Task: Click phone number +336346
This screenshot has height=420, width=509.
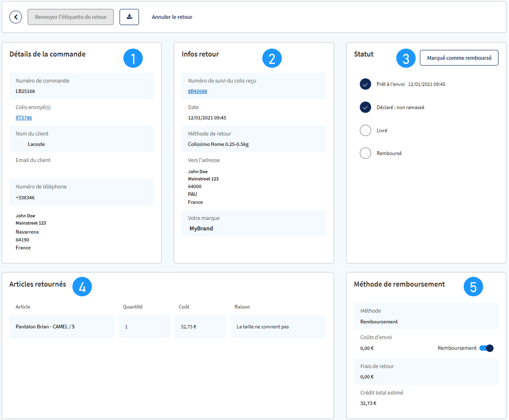Action: [25, 198]
